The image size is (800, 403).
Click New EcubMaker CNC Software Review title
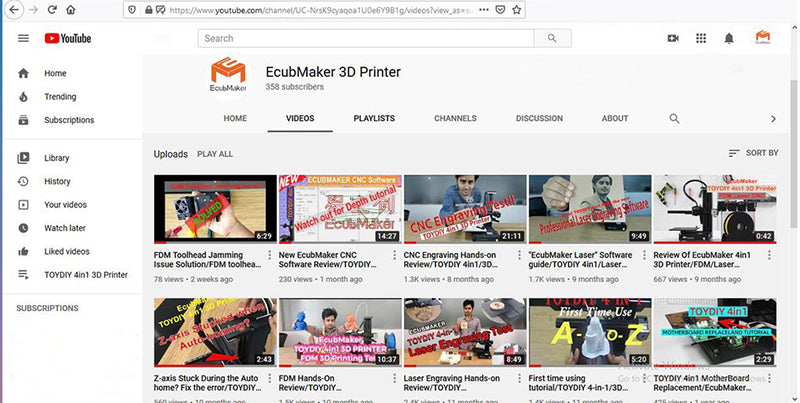click(327, 260)
